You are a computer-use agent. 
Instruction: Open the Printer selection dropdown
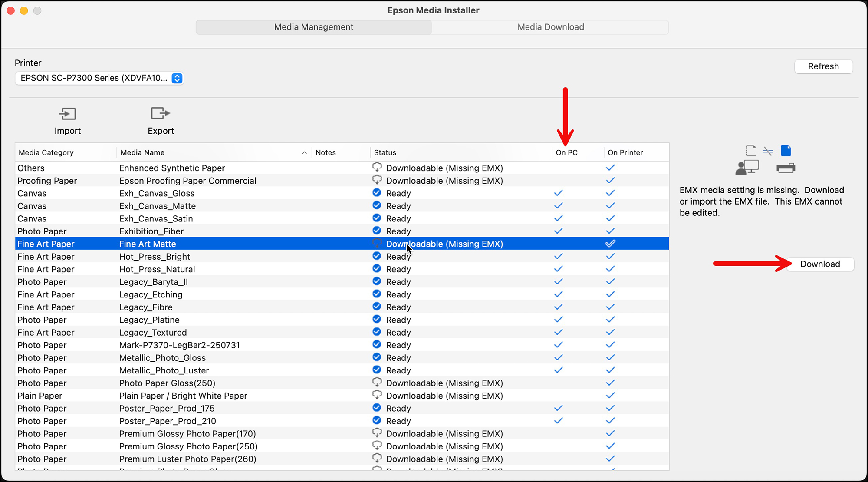click(99, 78)
